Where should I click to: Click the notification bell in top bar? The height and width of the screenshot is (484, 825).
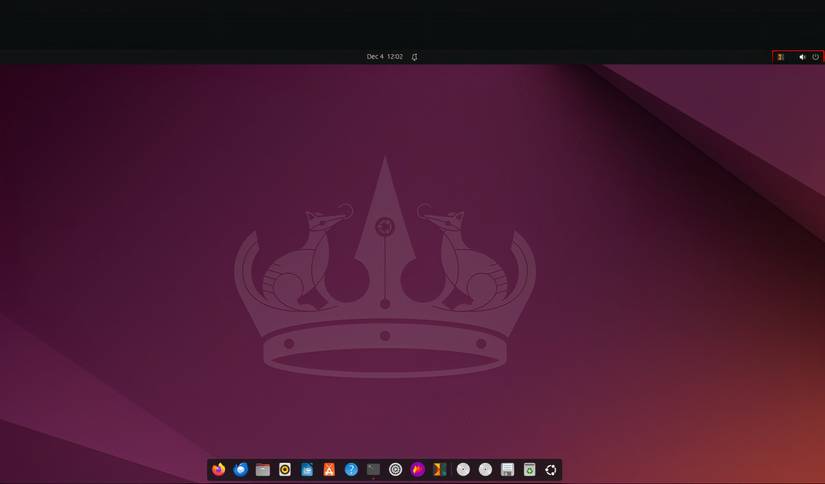pos(415,57)
